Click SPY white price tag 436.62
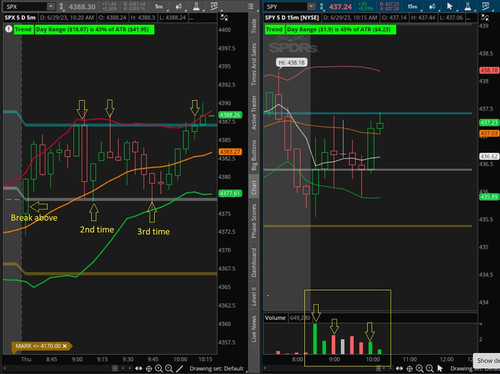This screenshot has height=374, width=500. coord(489,156)
